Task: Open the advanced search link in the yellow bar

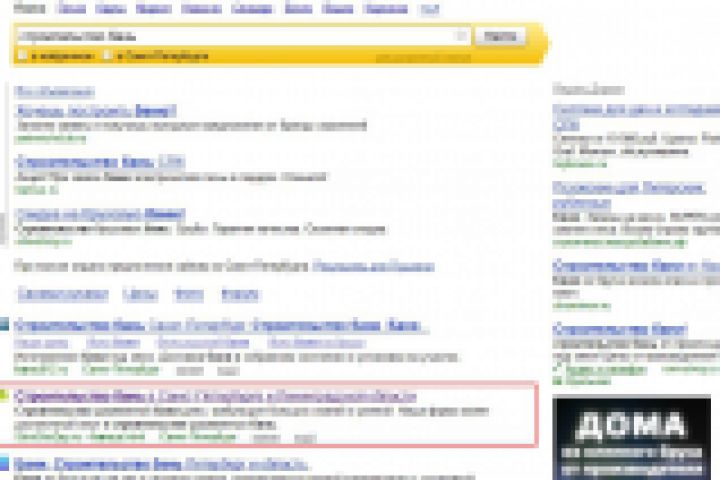Action: click(423, 58)
